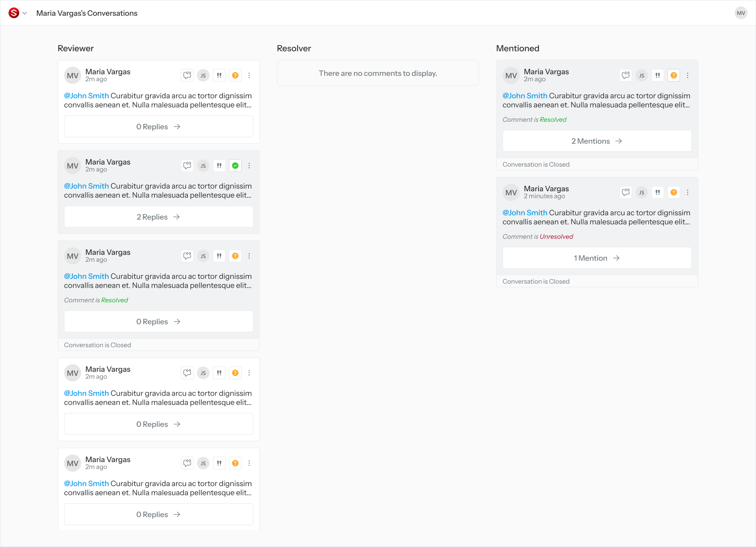This screenshot has width=756, height=547.
Task: Toggle orange question status on first Reviewer card
Action: [x=235, y=75]
